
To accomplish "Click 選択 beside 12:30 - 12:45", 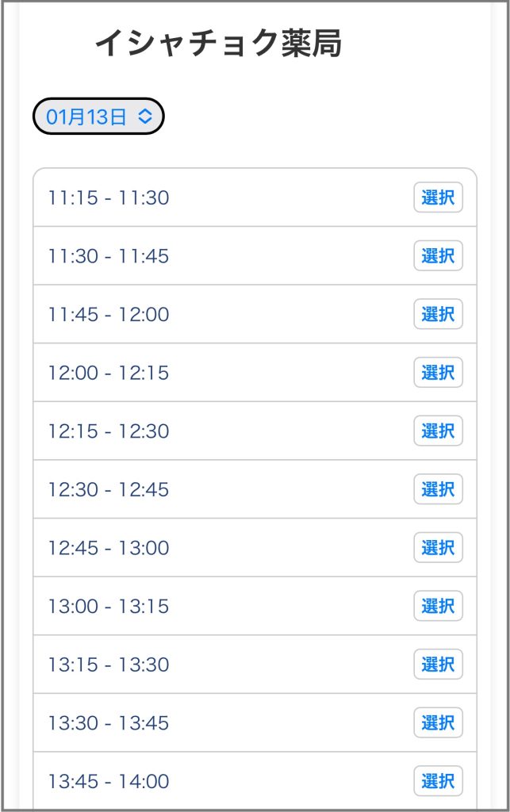I will 438,489.
